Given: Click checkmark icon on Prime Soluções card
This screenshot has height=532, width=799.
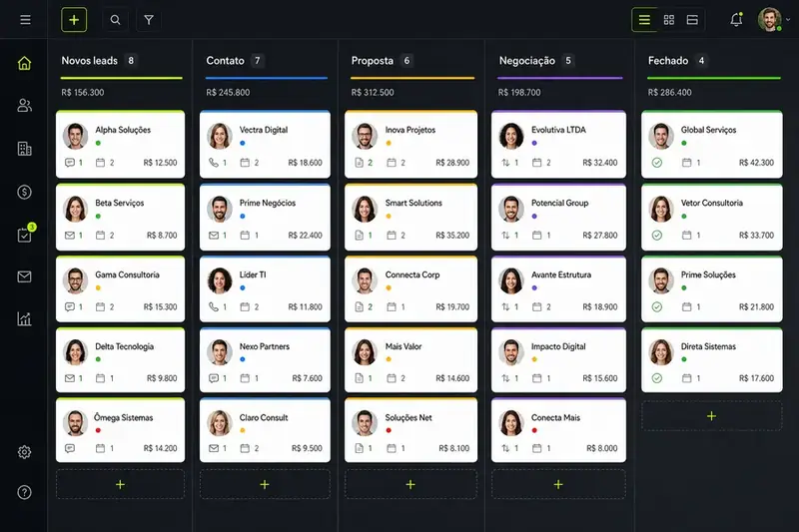Looking at the screenshot, I should pyautogui.click(x=657, y=307).
